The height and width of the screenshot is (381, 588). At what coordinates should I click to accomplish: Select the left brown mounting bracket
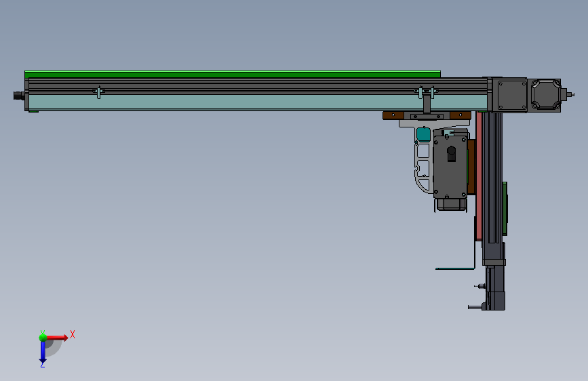[x=393, y=115]
